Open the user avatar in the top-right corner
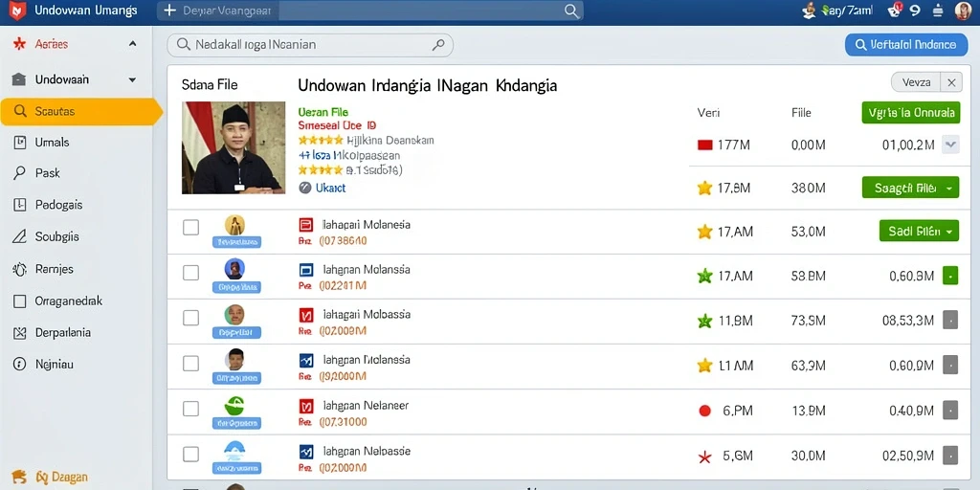This screenshot has width=980, height=490. click(963, 11)
